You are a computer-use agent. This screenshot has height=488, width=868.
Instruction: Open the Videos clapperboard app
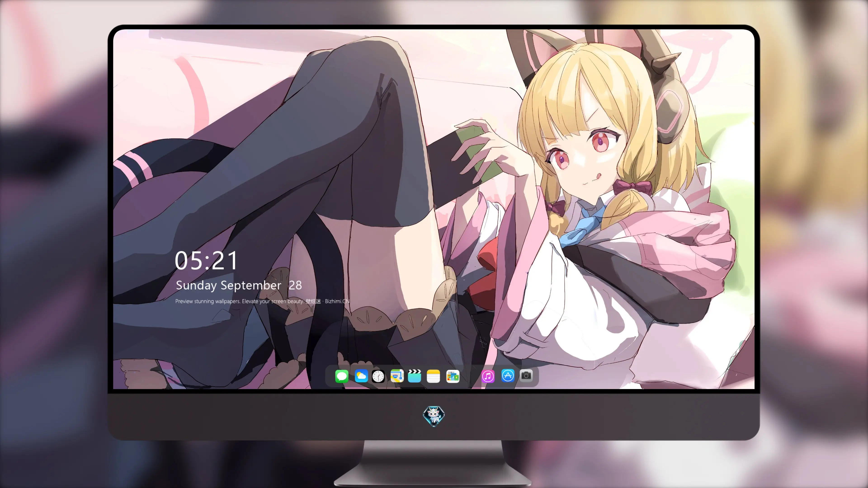tap(415, 376)
